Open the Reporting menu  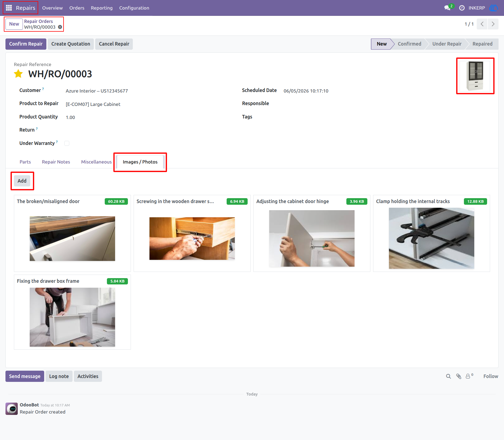point(102,8)
